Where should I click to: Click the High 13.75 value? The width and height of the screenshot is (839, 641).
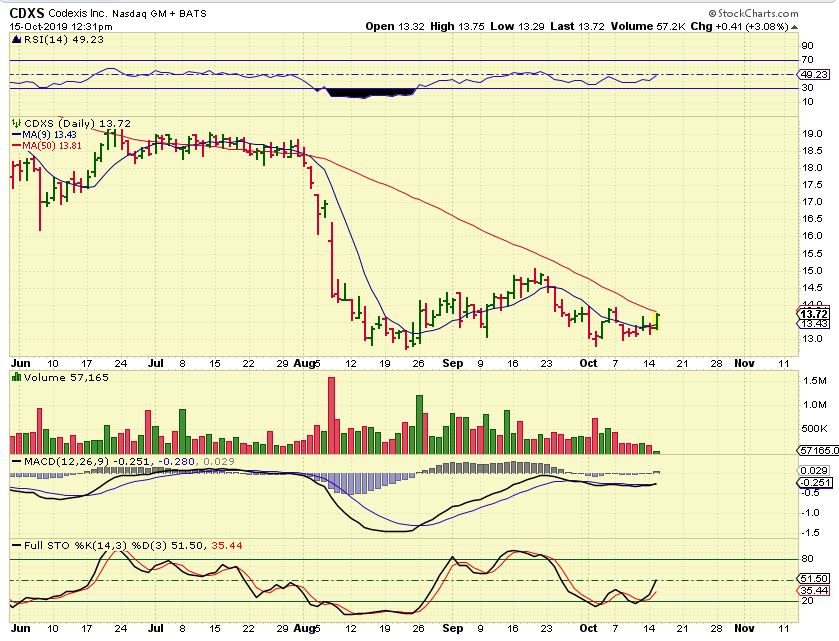pyautogui.click(x=456, y=26)
